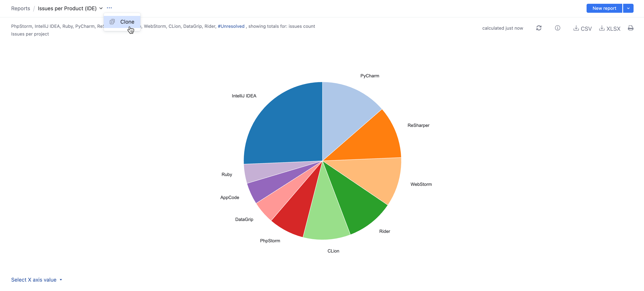Download report as CSV
This screenshot has height=291, width=644.
coord(582,28)
